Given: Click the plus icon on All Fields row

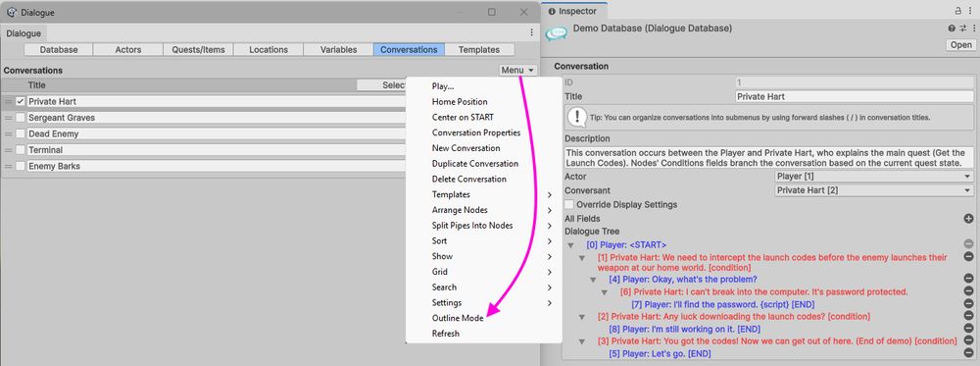Looking at the screenshot, I should 969,219.
